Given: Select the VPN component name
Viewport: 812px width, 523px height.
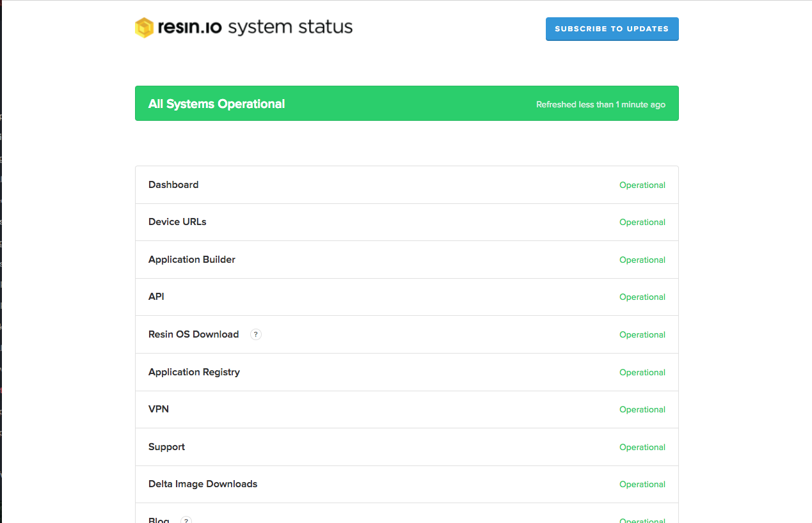Looking at the screenshot, I should click(x=159, y=409).
